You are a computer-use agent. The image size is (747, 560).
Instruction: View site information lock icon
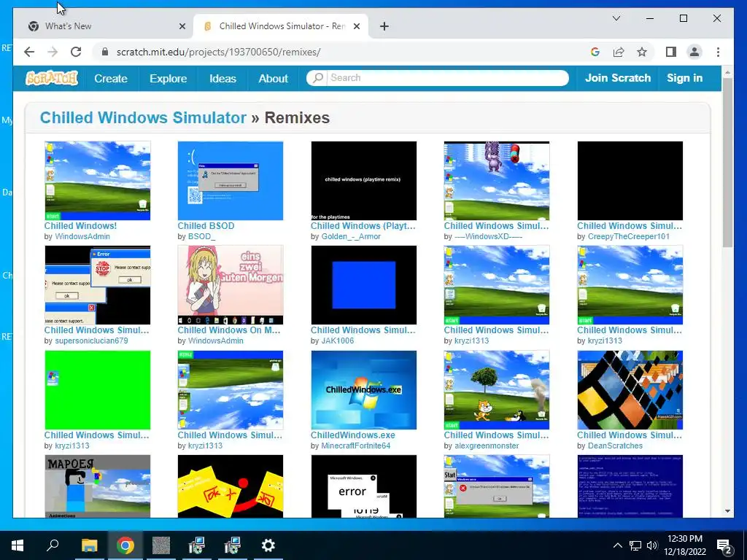click(x=105, y=52)
